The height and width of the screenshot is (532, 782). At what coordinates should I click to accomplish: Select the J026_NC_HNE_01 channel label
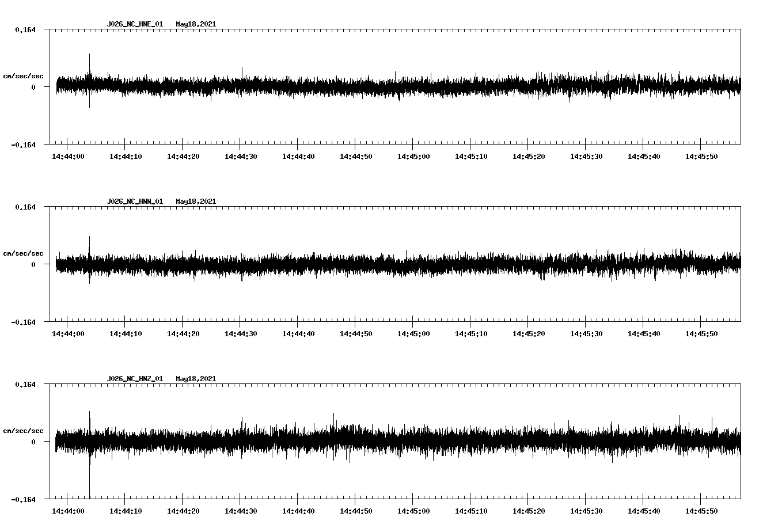coord(134,24)
